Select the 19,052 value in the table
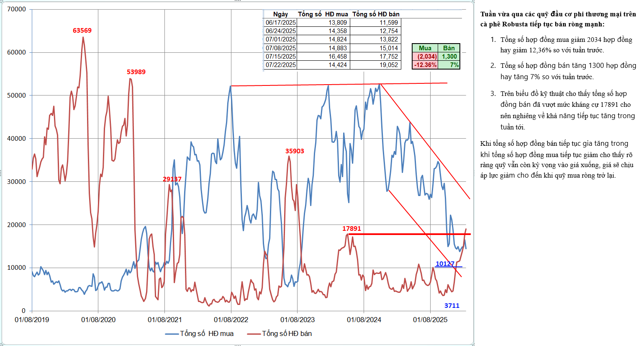This screenshot has width=644, height=346. (389, 65)
